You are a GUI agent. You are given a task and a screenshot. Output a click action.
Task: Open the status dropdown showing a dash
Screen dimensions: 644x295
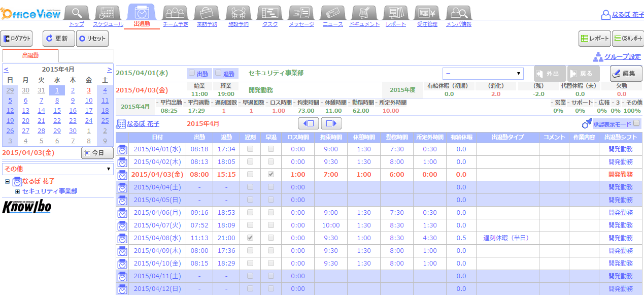483,74
